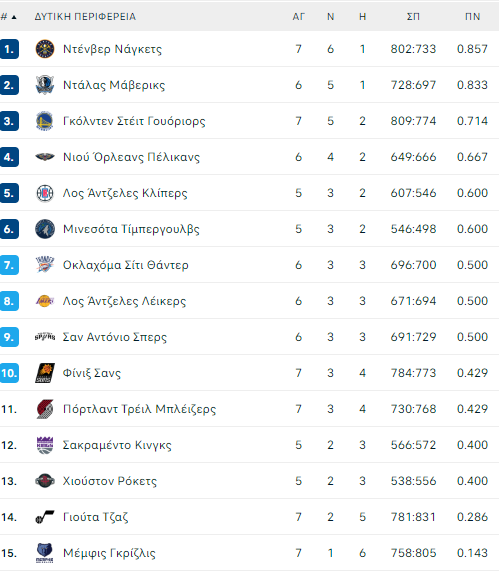Click the New Orleans Pelicans logo

pos(45,157)
